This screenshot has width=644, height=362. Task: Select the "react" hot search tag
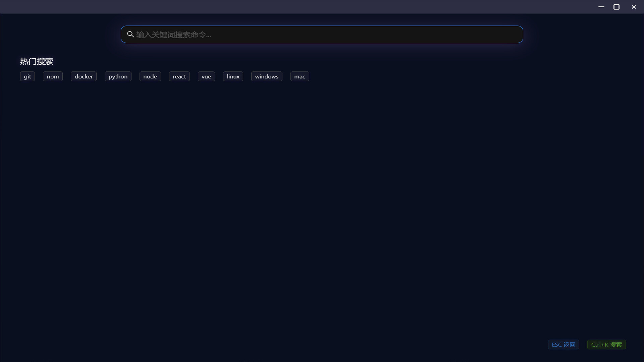click(x=179, y=76)
